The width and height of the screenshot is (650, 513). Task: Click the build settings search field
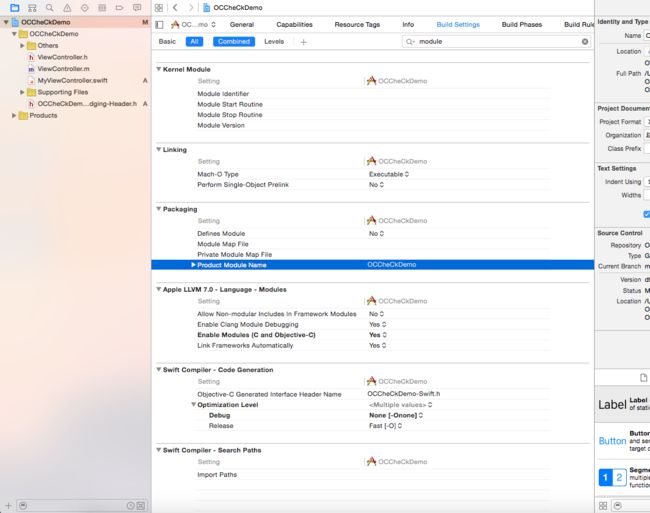tap(496, 41)
